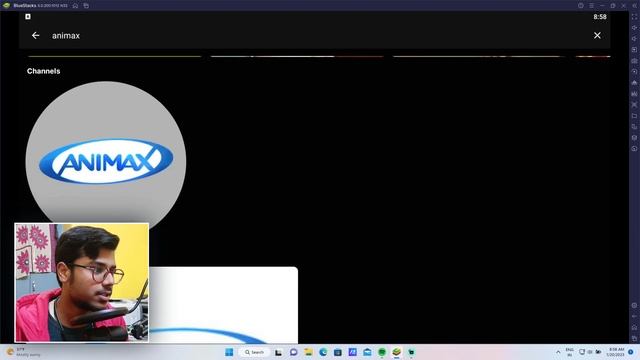The height and width of the screenshot is (360, 640).
Task: Click the Android back arrow in sidebar
Action: (634, 316)
